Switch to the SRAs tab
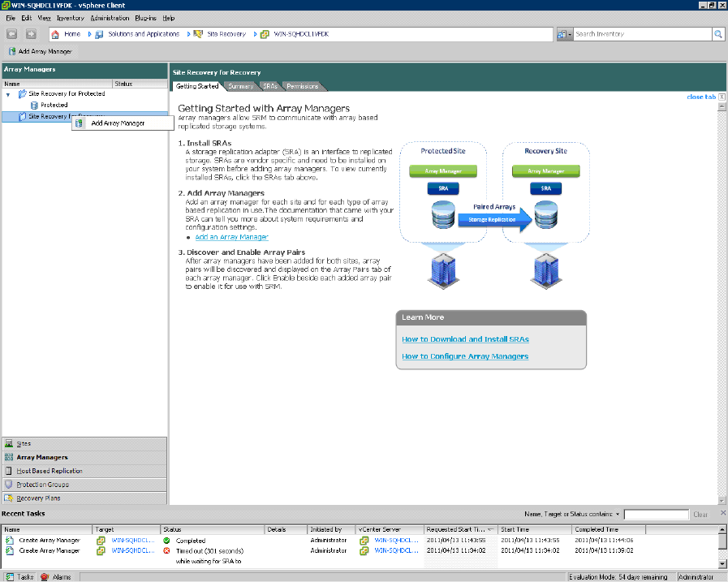Image resolution: width=728 pixels, height=582 pixels. 270,86
